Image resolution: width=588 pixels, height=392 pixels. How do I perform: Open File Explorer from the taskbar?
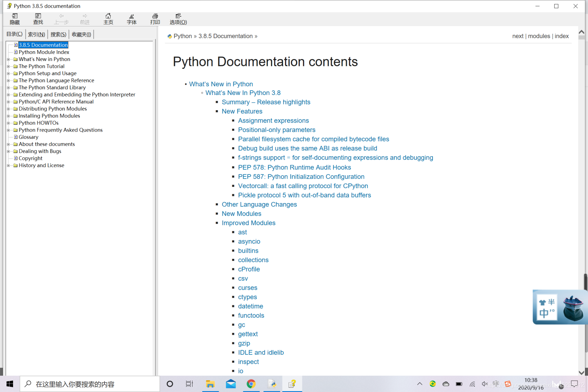click(x=210, y=384)
